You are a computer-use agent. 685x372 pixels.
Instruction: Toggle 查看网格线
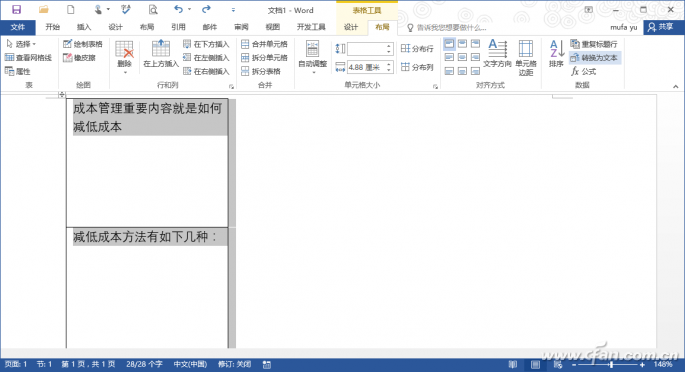(28, 58)
